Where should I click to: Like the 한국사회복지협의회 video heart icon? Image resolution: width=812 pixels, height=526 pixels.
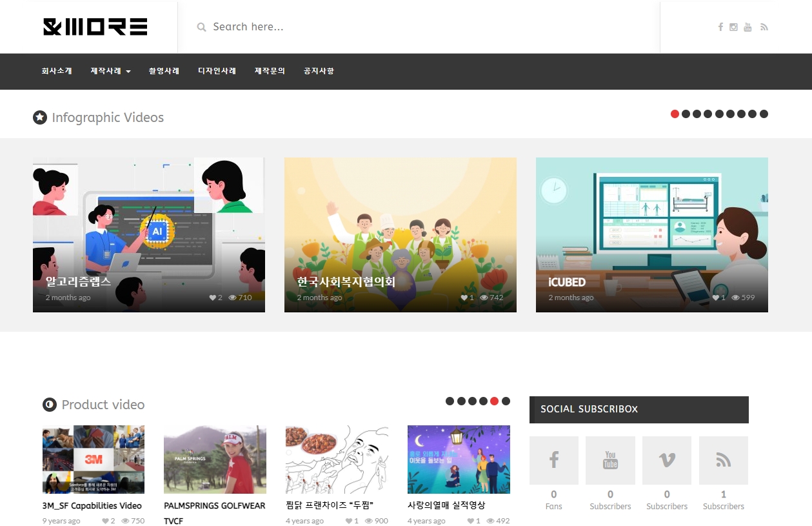pos(464,298)
